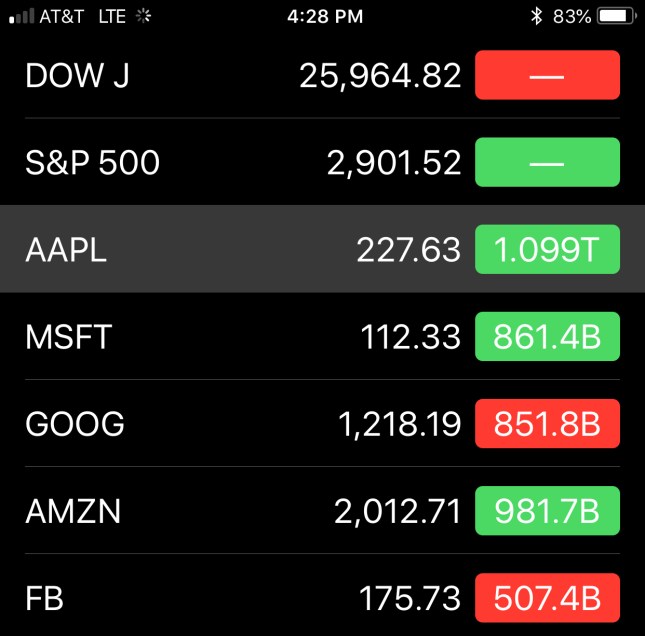Toggle the S&P 500 green change badge
The image size is (645, 636).
[x=547, y=162]
